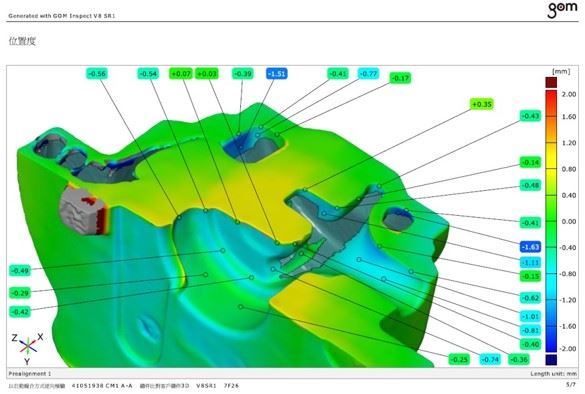Screen dimensions: 585x394
Task: Select the +0.35 deviation label
Action: click(x=482, y=104)
